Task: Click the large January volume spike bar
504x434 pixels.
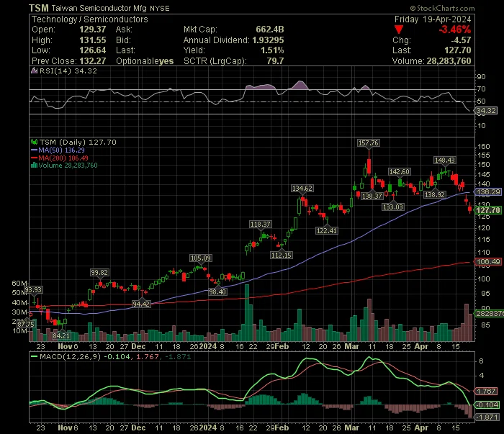Action: tap(247, 312)
